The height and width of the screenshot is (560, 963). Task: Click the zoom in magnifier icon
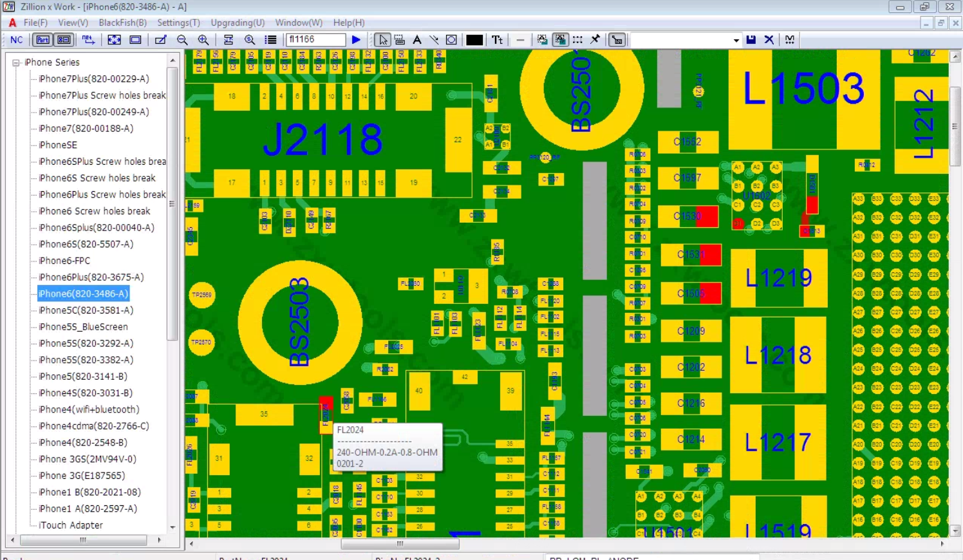coord(203,40)
